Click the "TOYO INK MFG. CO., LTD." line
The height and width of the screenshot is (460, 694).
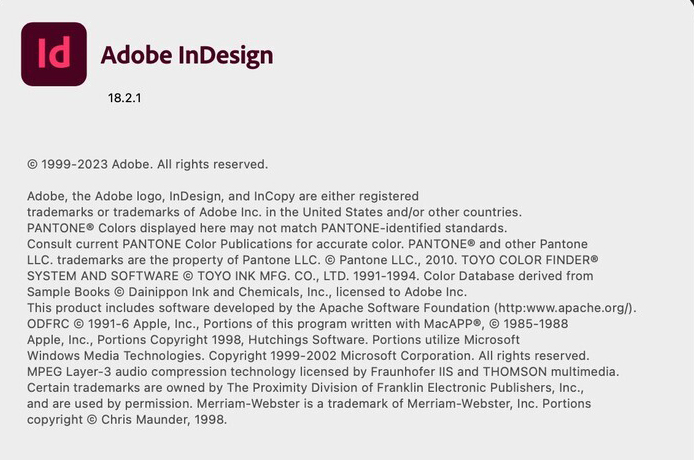coord(310,276)
